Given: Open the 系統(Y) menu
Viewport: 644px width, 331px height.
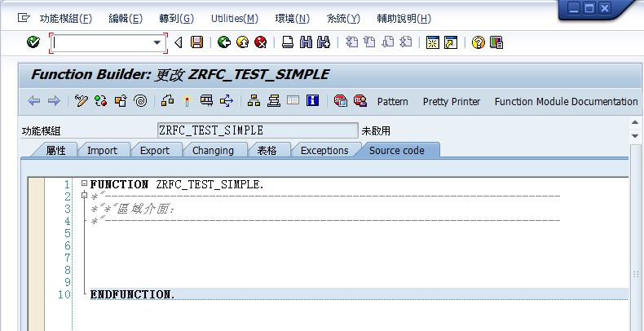Looking at the screenshot, I should click(x=343, y=19).
